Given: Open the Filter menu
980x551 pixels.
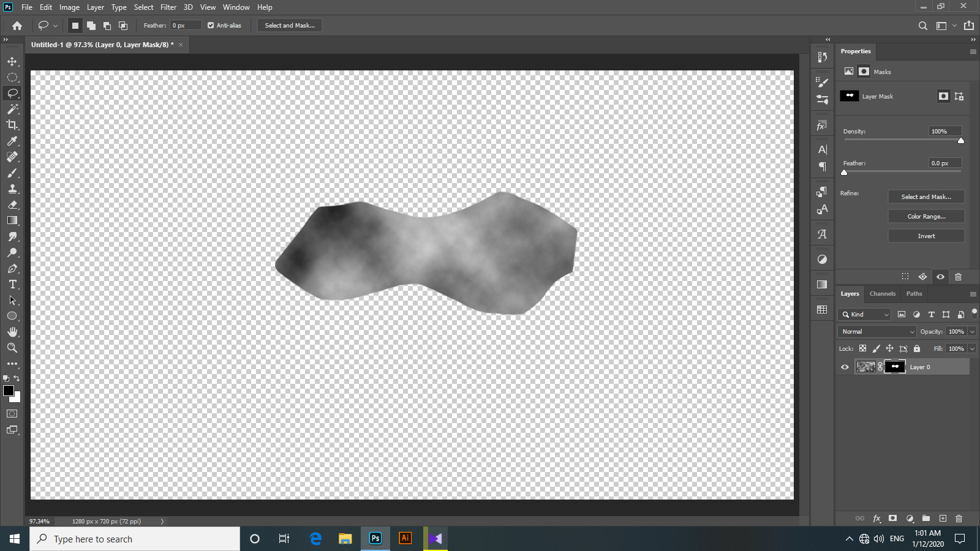Looking at the screenshot, I should [168, 7].
